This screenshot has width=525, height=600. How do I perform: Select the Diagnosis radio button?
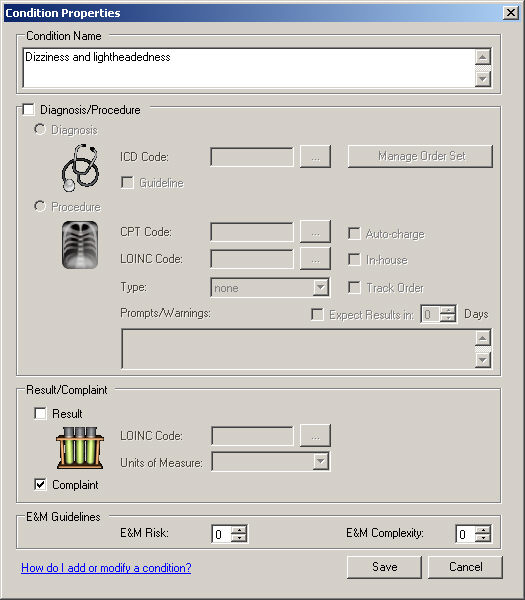39,129
